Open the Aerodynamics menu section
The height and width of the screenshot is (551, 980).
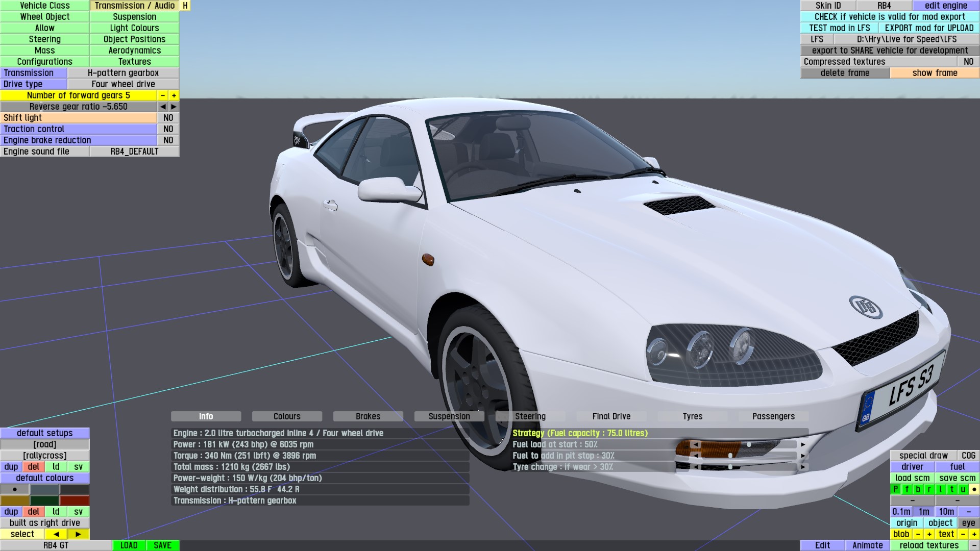(134, 51)
